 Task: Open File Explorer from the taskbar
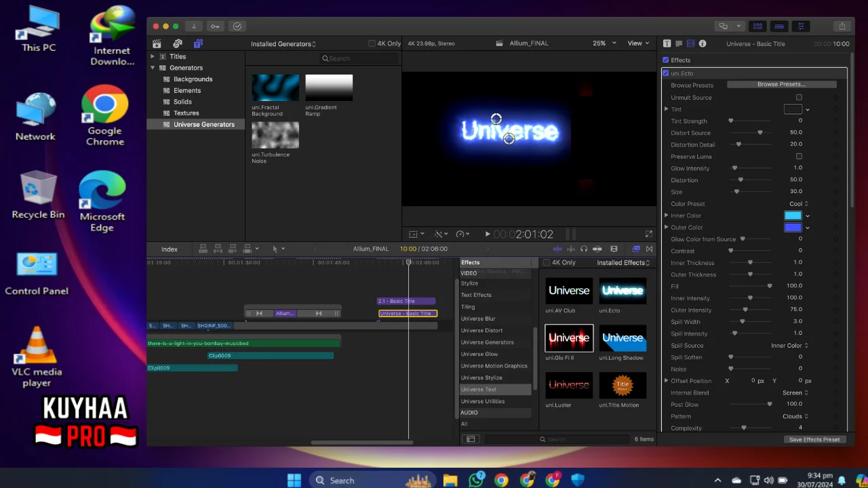point(450,480)
